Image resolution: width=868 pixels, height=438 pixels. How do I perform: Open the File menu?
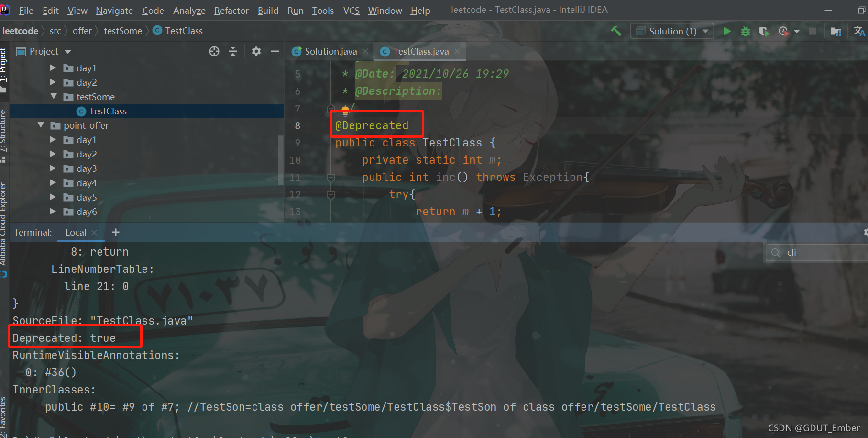[x=26, y=11]
